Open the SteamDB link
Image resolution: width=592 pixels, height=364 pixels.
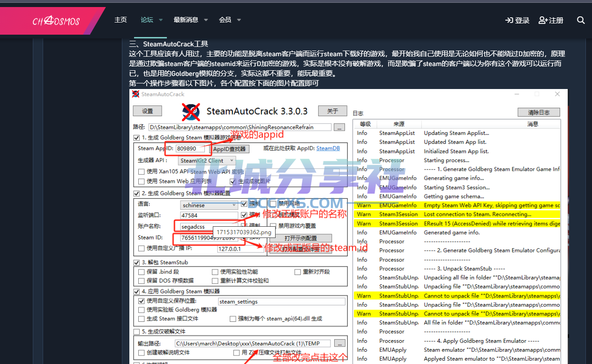328,148
